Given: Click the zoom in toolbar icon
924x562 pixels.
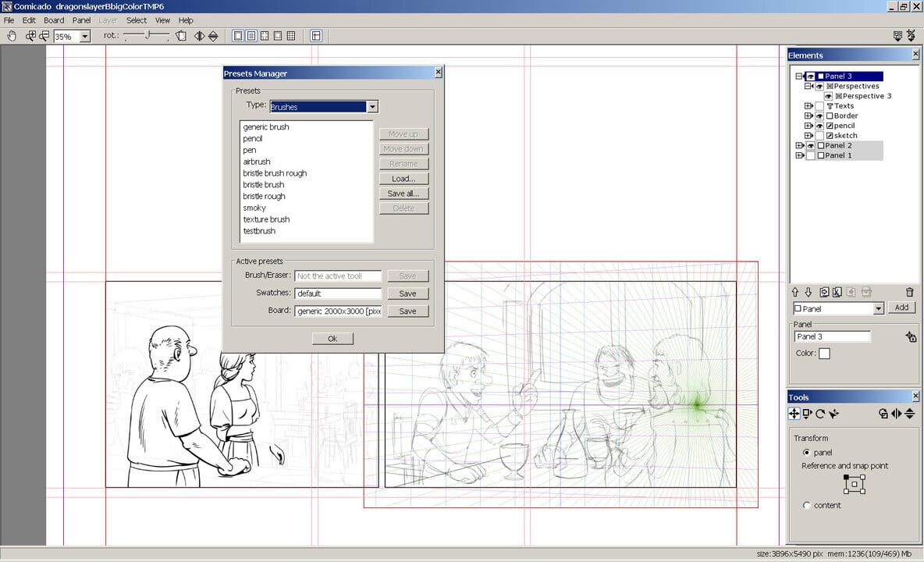Looking at the screenshot, I should (x=30, y=35).
